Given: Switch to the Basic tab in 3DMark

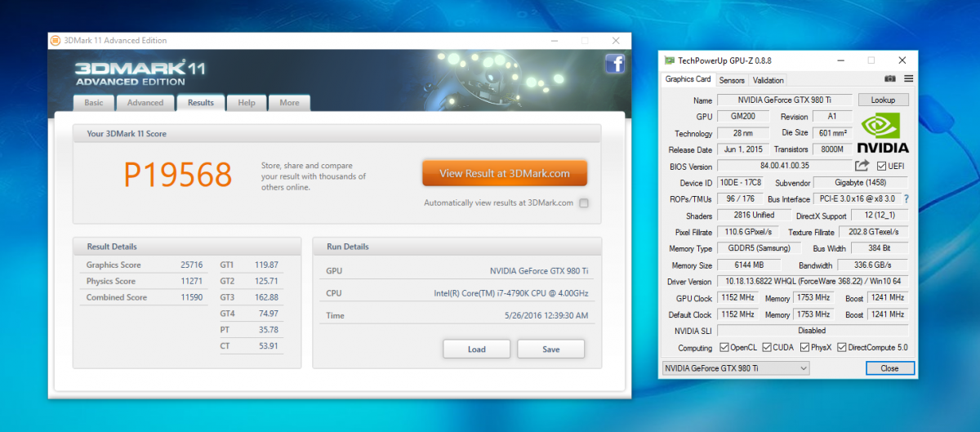Looking at the screenshot, I should tap(94, 103).
